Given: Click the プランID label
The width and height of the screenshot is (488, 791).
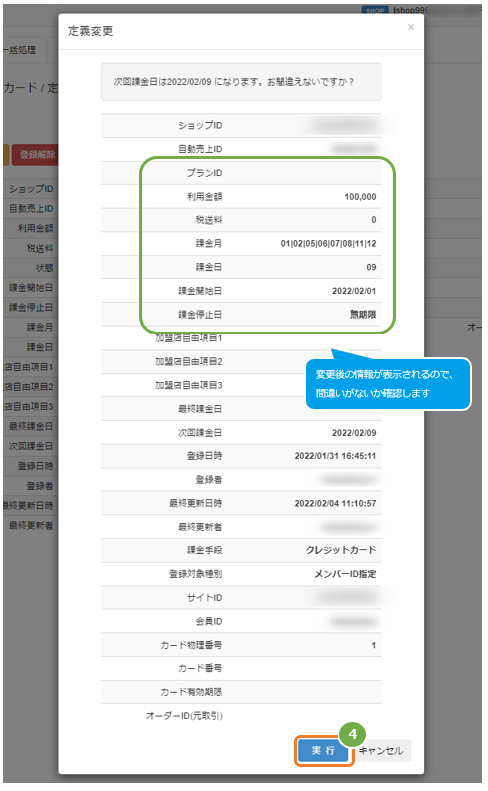Looking at the screenshot, I should point(204,173).
